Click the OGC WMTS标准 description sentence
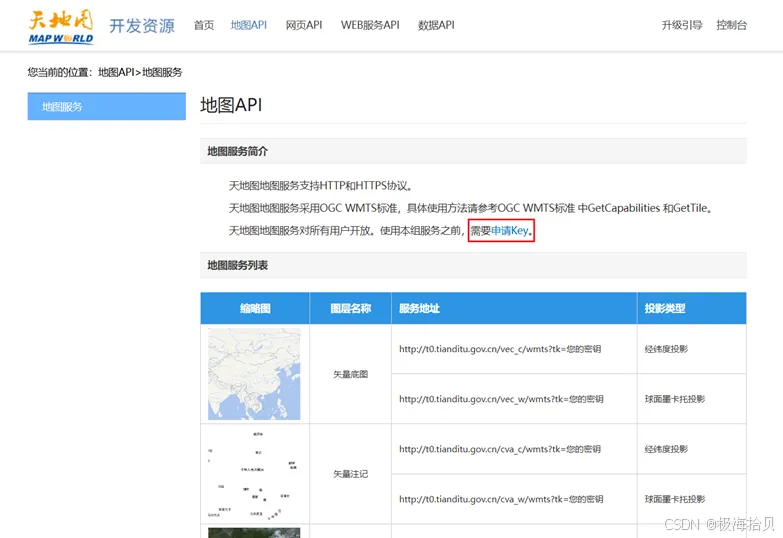The image size is (783, 538). (x=470, y=208)
